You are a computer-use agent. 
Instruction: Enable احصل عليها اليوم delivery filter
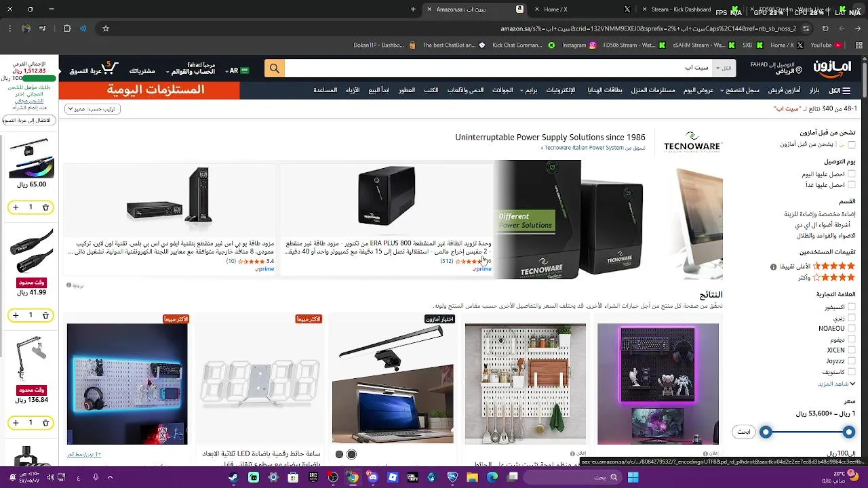pyautogui.click(x=852, y=174)
